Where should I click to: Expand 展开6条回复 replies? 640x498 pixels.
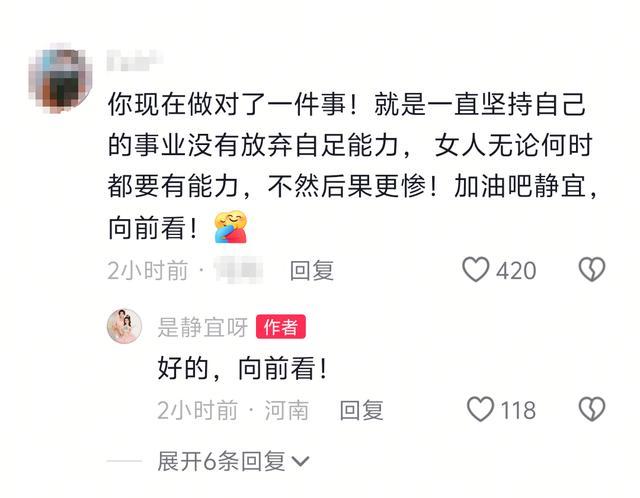(233, 461)
